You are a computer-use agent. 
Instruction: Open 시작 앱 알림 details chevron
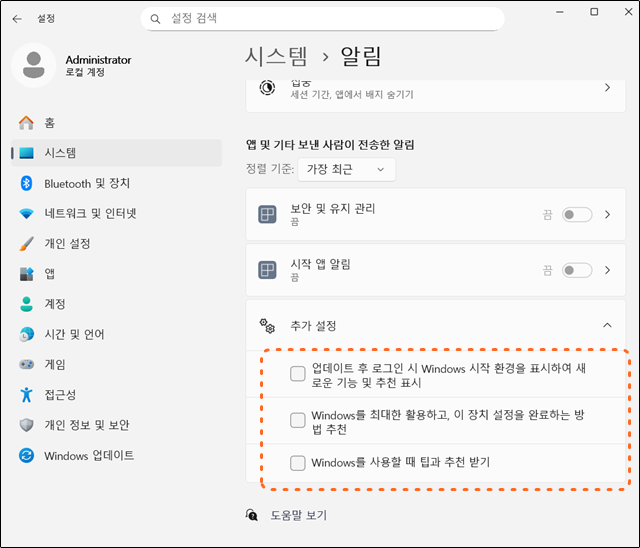pos(607,270)
